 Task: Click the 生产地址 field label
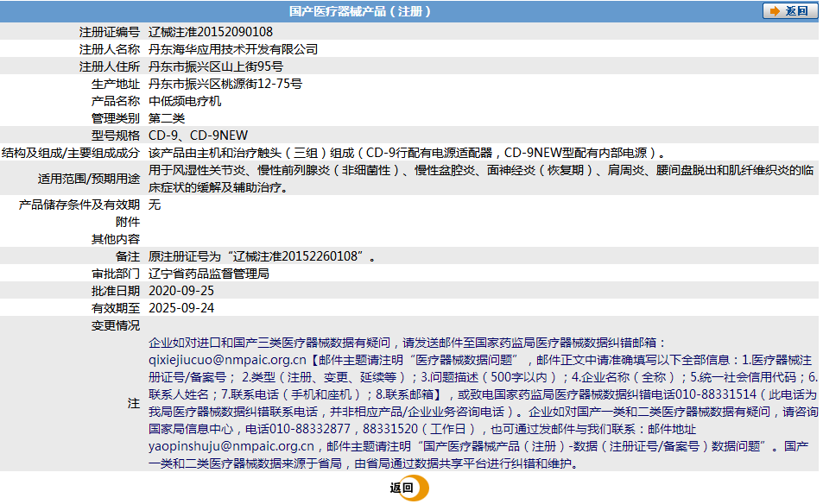(x=116, y=84)
